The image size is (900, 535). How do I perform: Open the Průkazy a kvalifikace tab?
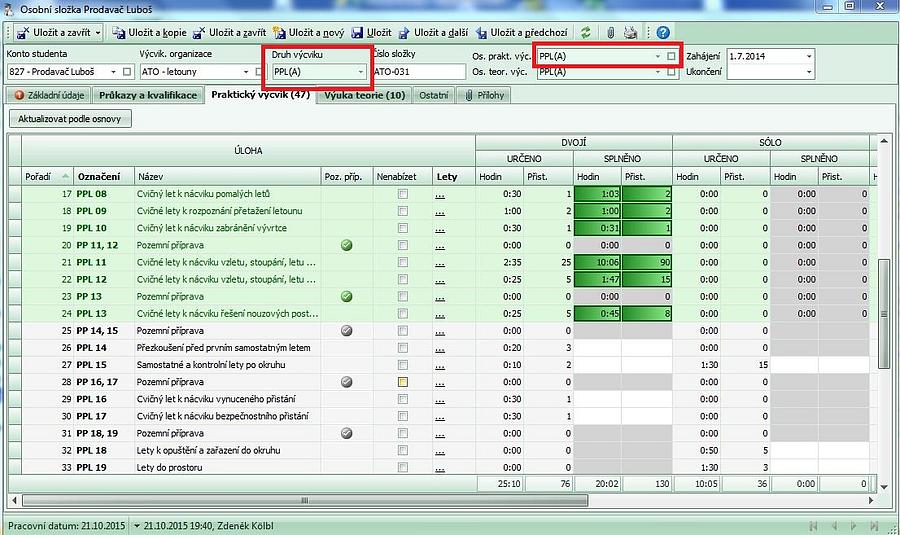[148, 95]
